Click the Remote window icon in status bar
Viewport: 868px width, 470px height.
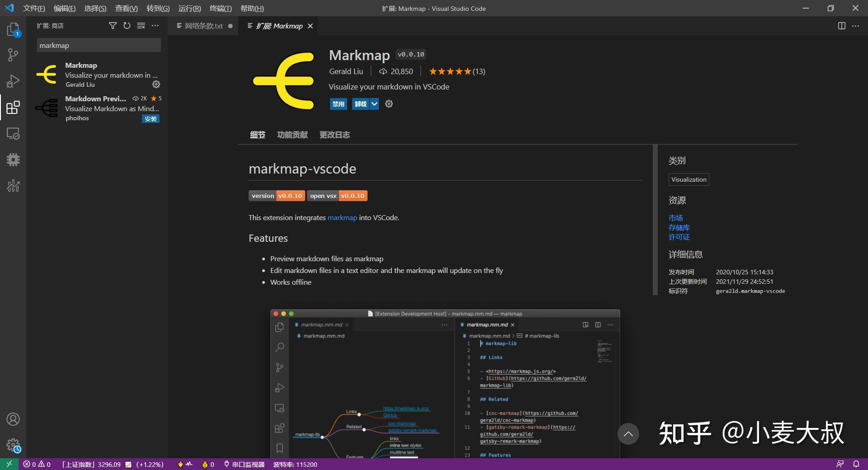(8, 464)
